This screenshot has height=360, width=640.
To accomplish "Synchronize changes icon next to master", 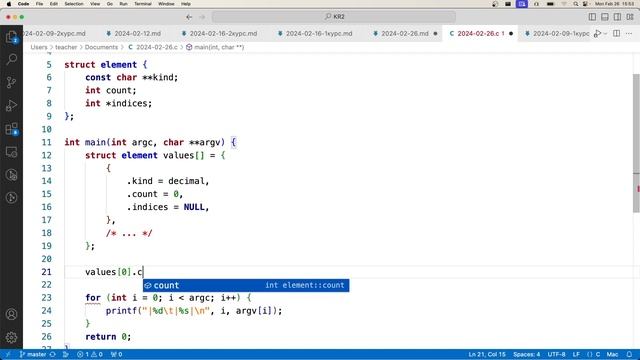I will click(x=53, y=354).
